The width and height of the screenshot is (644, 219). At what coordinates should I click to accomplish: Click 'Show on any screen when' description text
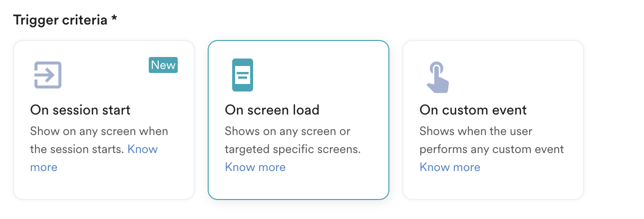coord(99,131)
